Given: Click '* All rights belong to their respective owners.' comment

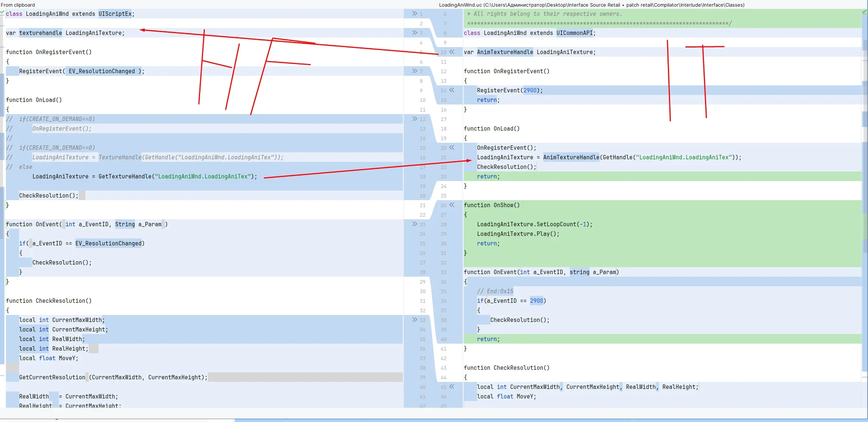Looking at the screenshot, I should pyautogui.click(x=545, y=14).
